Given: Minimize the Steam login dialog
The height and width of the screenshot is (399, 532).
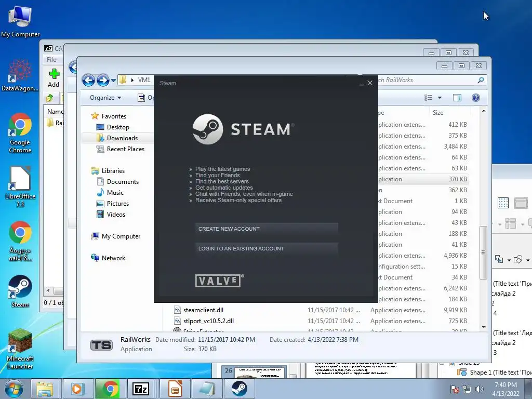Looking at the screenshot, I should pos(362,84).
